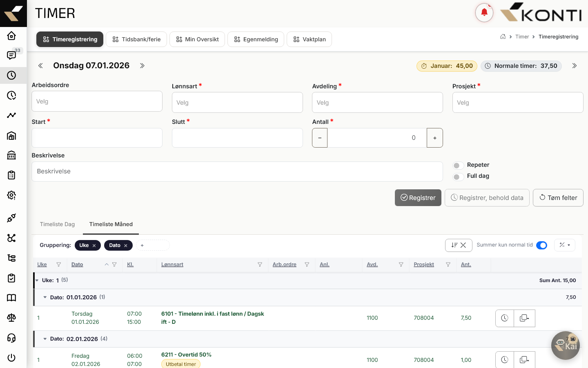Image resolution: width=588 pixels, height=368 pixels.
Task: Open the home icon in sidebar
Action: pyautogui.click(x=11, y=36)
